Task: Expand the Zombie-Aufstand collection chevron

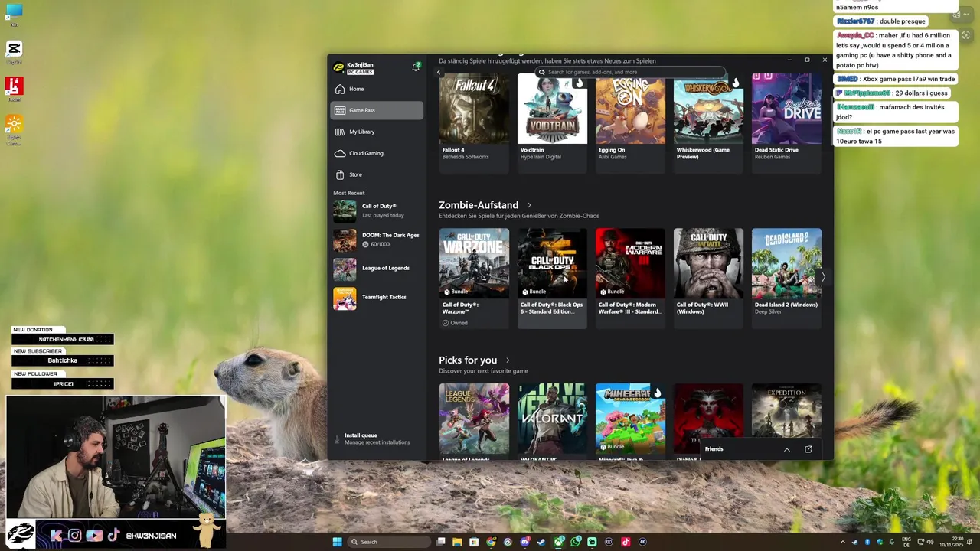Action: [529, 205]
